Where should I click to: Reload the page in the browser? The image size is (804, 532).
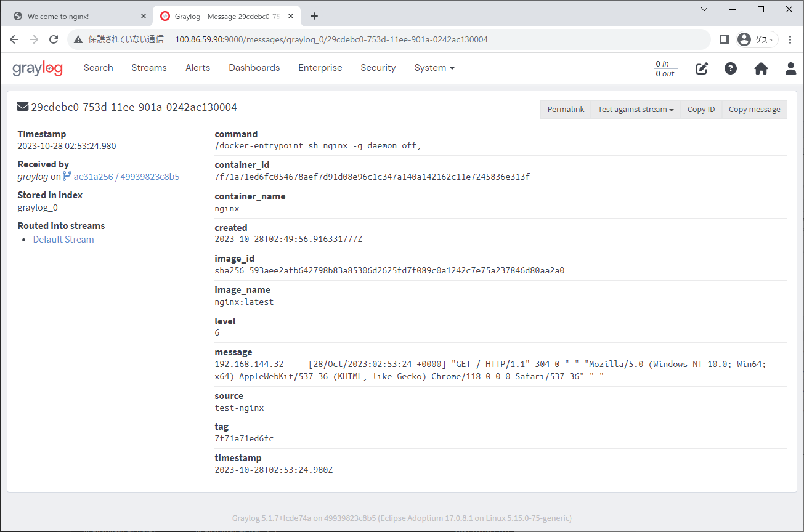pyautogui.click(x=54, y=39)
